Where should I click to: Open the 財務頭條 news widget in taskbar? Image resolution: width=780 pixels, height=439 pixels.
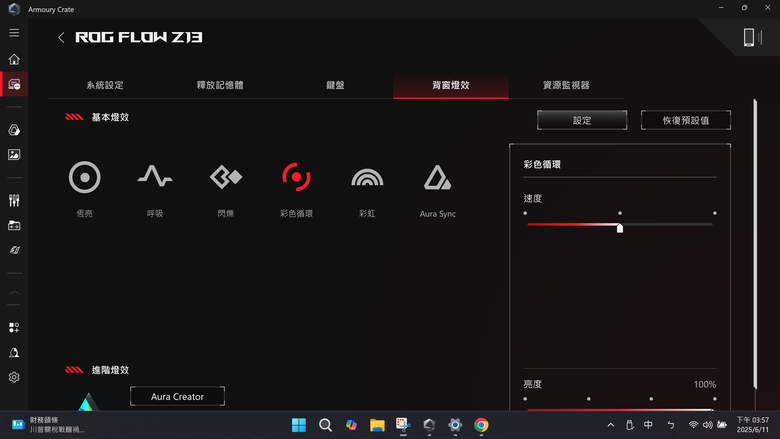coord(48,425)
